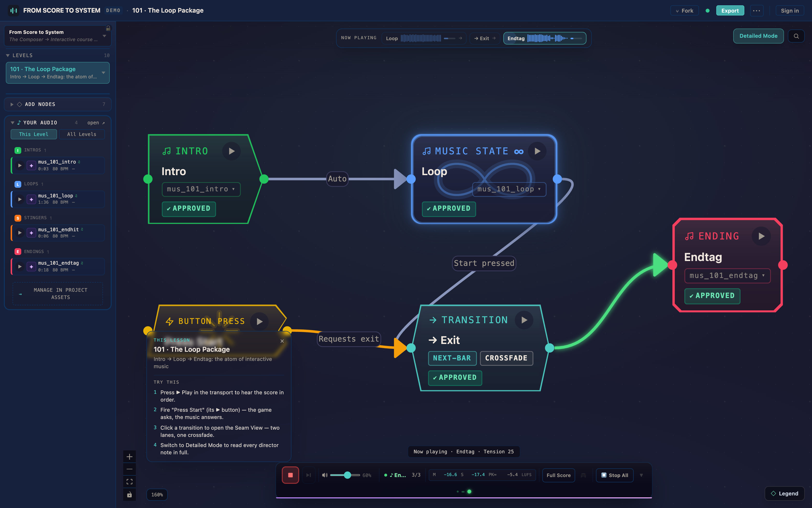This screenshot has width=812, height=508.
Task: Collapse the YOUR AUDIO section
Action: [12, 123]
